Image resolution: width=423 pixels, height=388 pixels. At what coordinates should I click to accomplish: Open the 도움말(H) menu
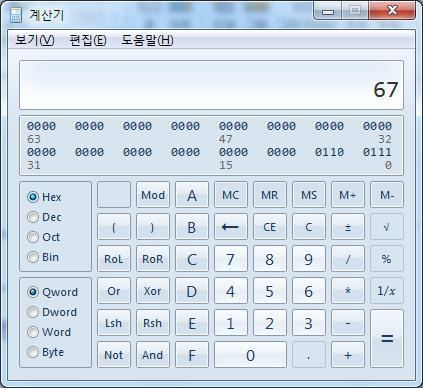147,40
